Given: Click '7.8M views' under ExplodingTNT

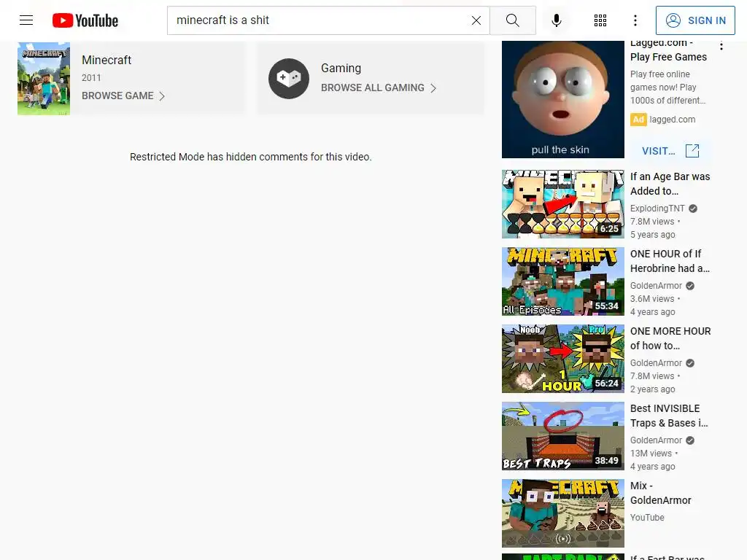Looking at the screenshot, I should pos(652,222).
